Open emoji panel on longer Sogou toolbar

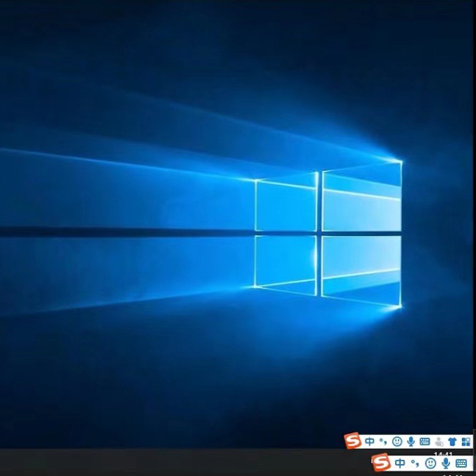397,441
